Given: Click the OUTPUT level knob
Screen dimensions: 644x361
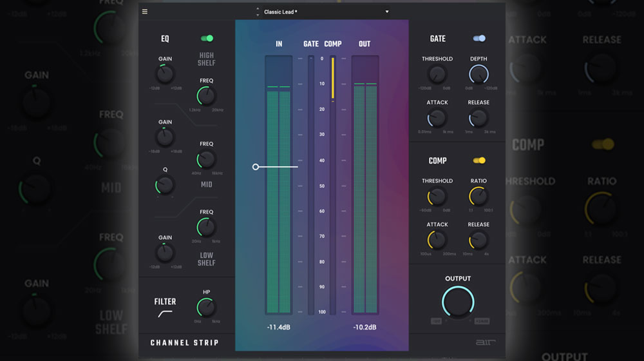Looking at the screenshot, I should click(x=458, y=302).
